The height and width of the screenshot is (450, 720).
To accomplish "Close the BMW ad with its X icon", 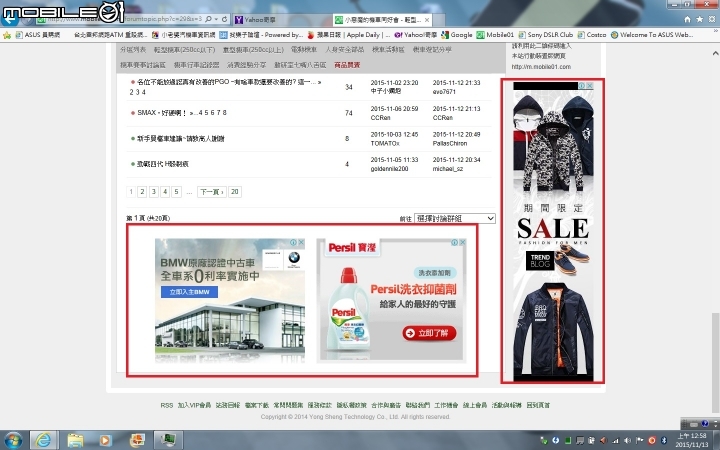I will point(302,242).
